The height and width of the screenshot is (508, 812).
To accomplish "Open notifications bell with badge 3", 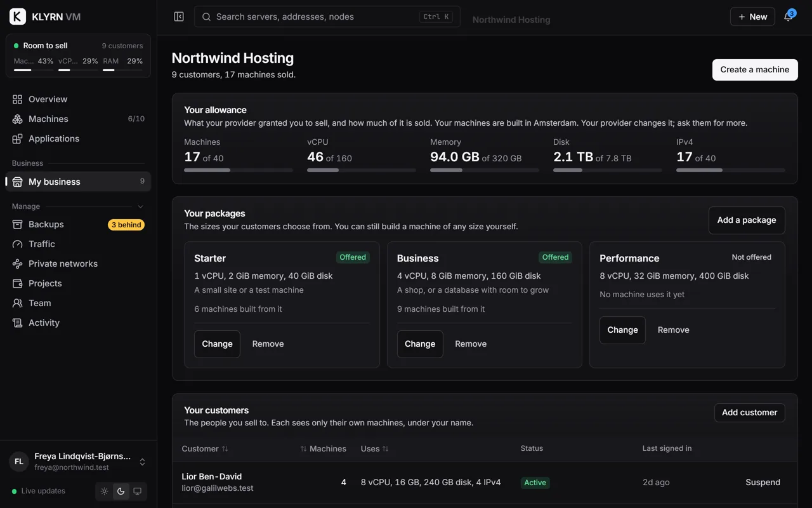I will click(789, 17).
